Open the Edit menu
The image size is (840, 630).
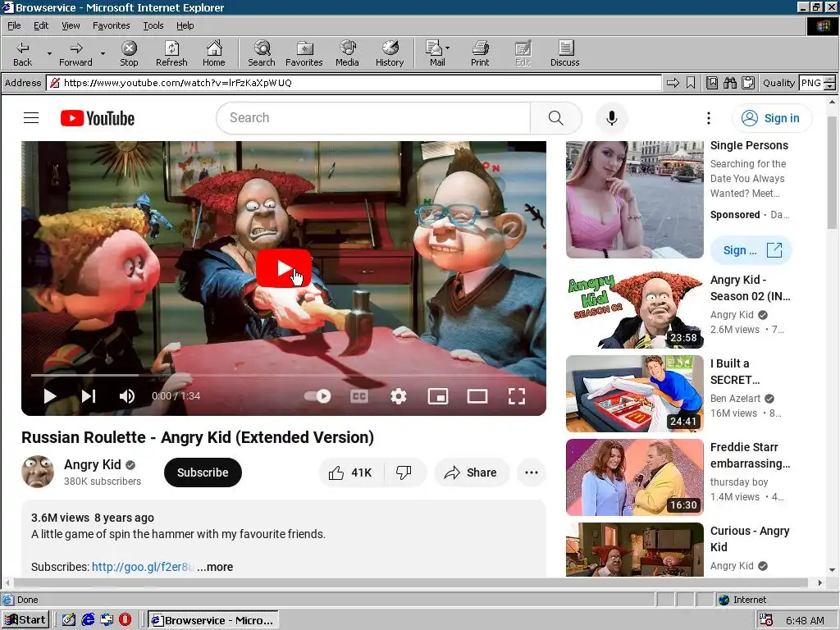tap(41, 25)
